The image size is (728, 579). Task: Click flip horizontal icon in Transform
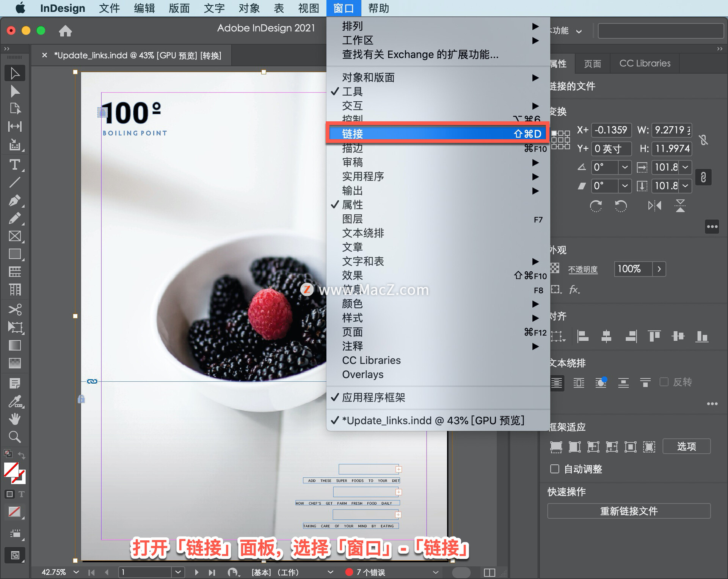coord(654,206)
